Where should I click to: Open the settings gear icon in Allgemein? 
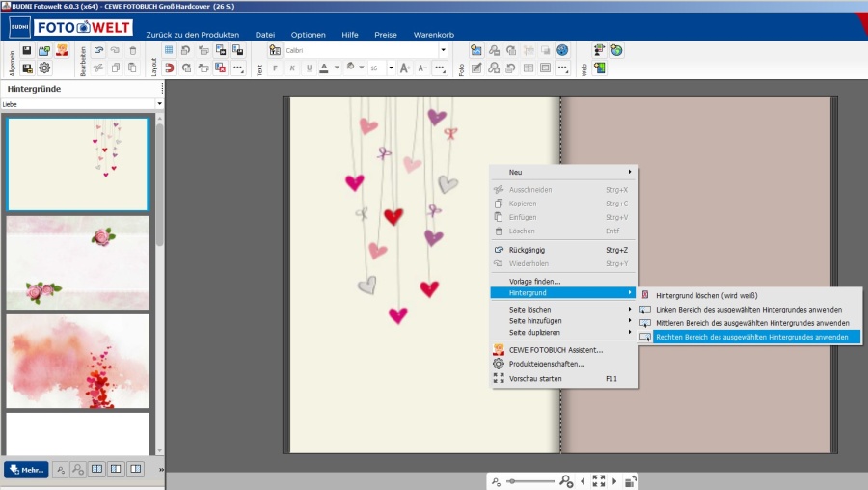coord(44,68)
